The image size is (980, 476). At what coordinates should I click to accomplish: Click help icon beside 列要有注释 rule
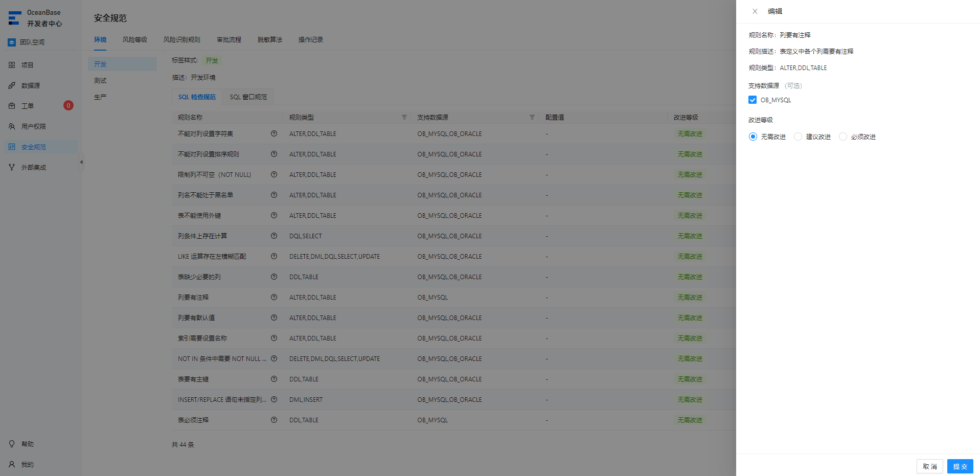[x=274, y=297]
